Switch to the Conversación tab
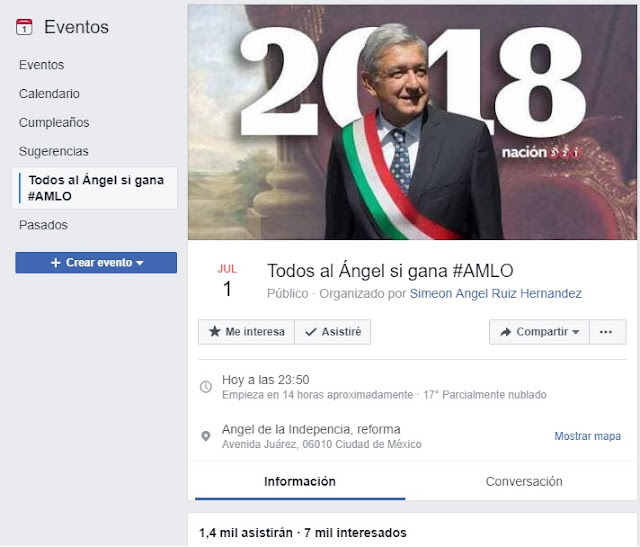Viewport: 640px width, 547px height. point(524,481)
